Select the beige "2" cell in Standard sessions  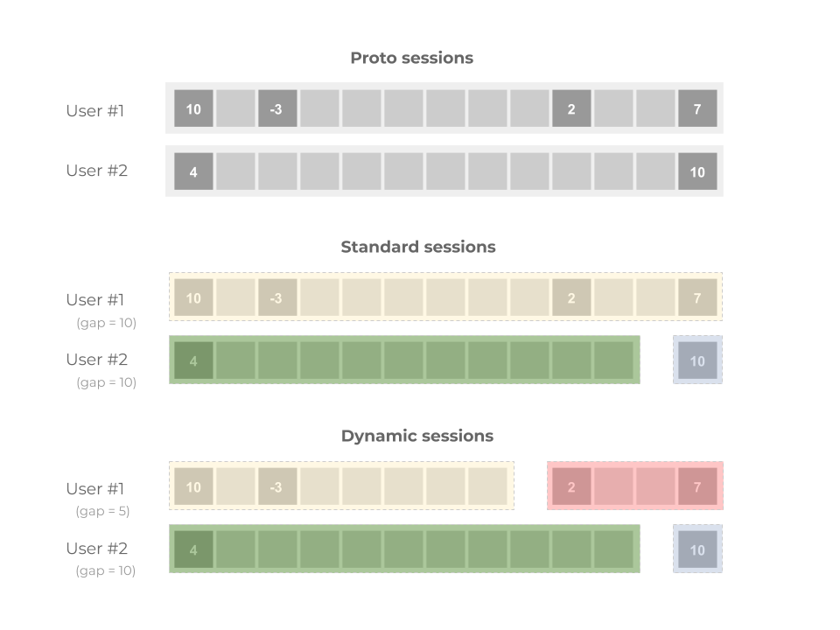click(571, 298)
